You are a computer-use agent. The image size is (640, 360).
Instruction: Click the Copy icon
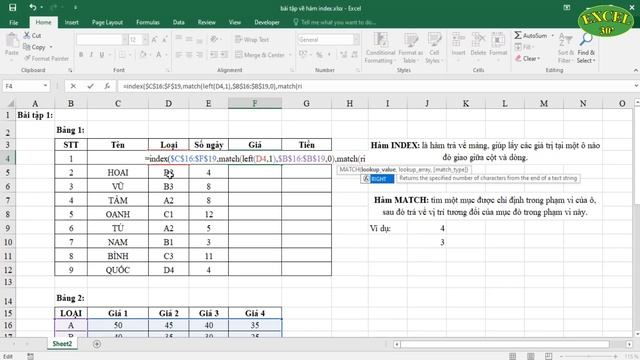[x=27, y=47]
